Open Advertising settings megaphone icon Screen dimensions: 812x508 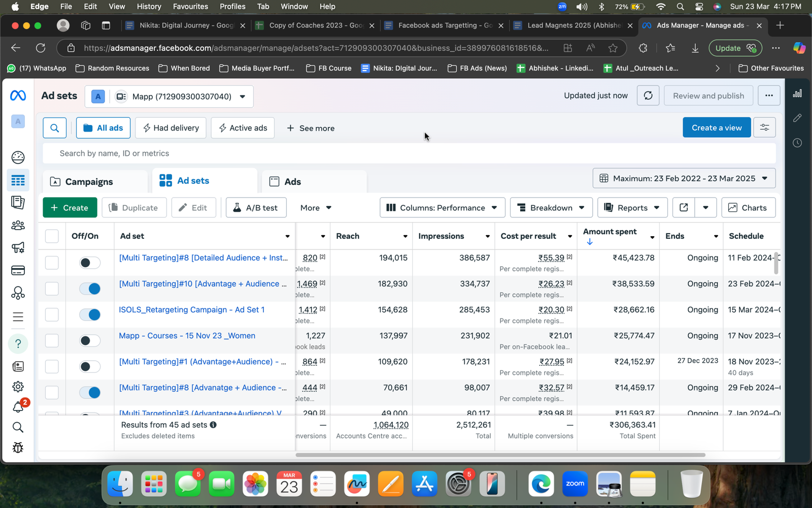point(18,248)
